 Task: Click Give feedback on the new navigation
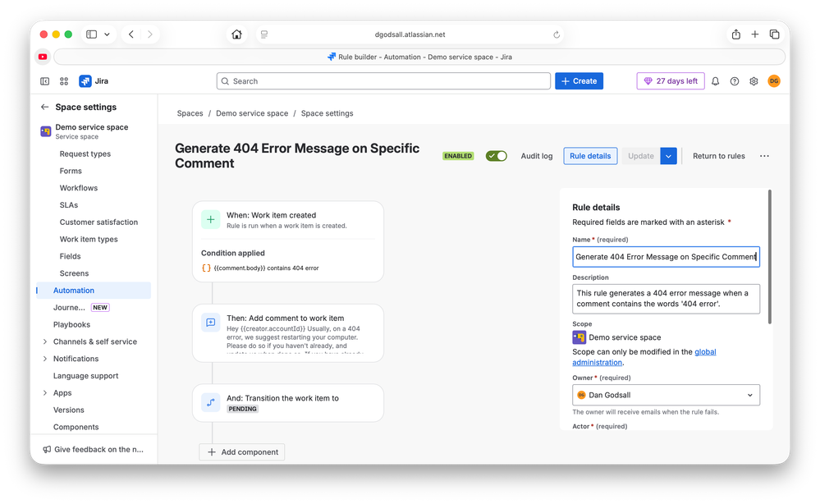click(x=94, y=449)
